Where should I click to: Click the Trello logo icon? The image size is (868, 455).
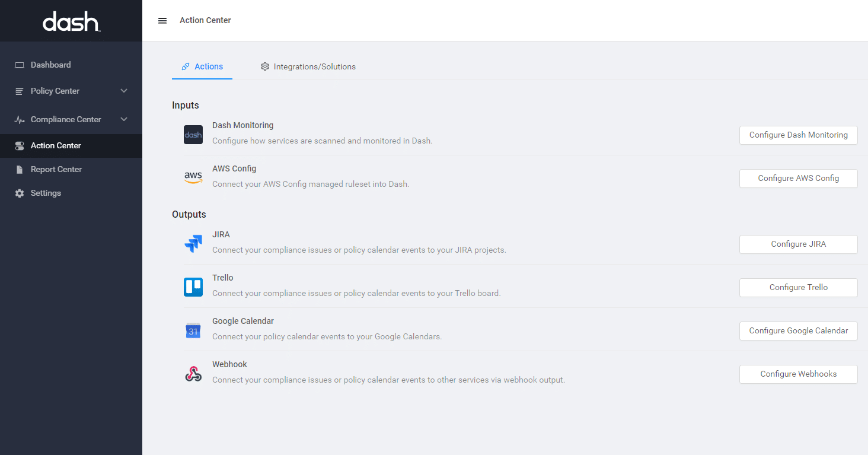click(x=193, y=287)
